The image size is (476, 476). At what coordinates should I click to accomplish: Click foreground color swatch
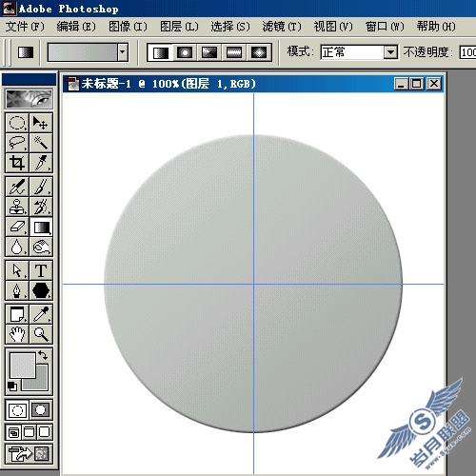(x=23, y=366)
